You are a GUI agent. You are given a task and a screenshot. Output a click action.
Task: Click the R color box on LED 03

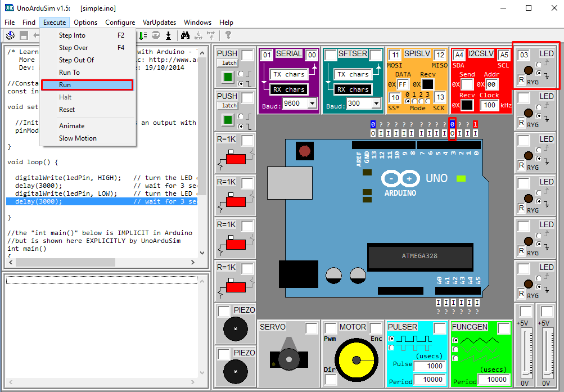click(521, 79)
